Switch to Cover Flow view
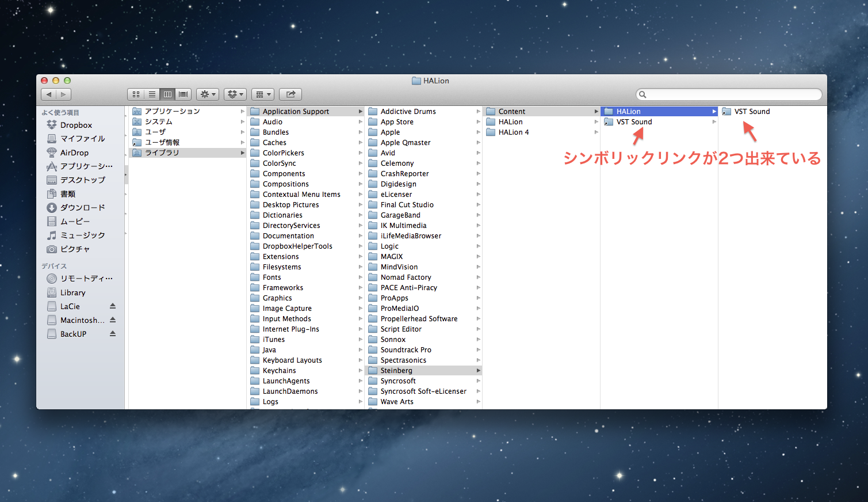 pos(183,94)
